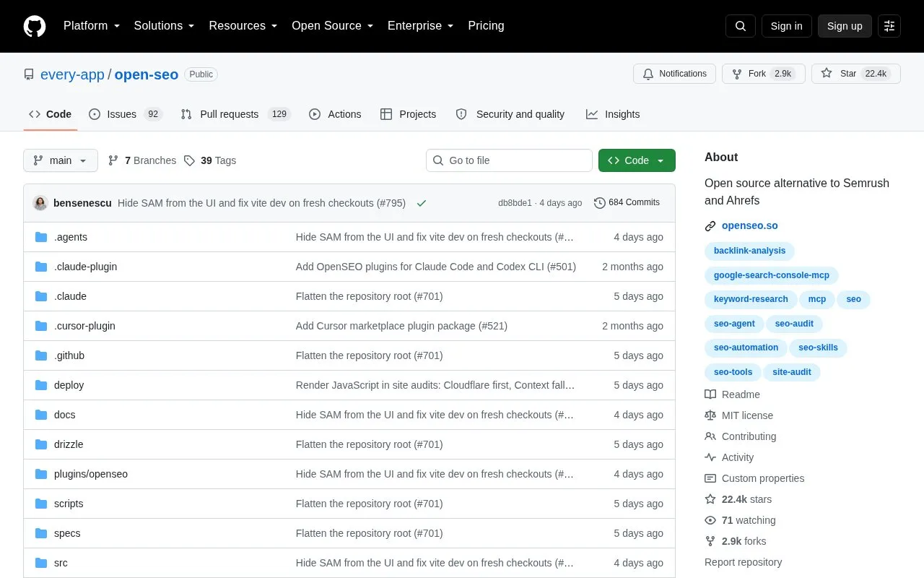This screenshot has height=578, width=924.
Task: Open the plugins/openseo folder
Action: (x=91, y=474)
